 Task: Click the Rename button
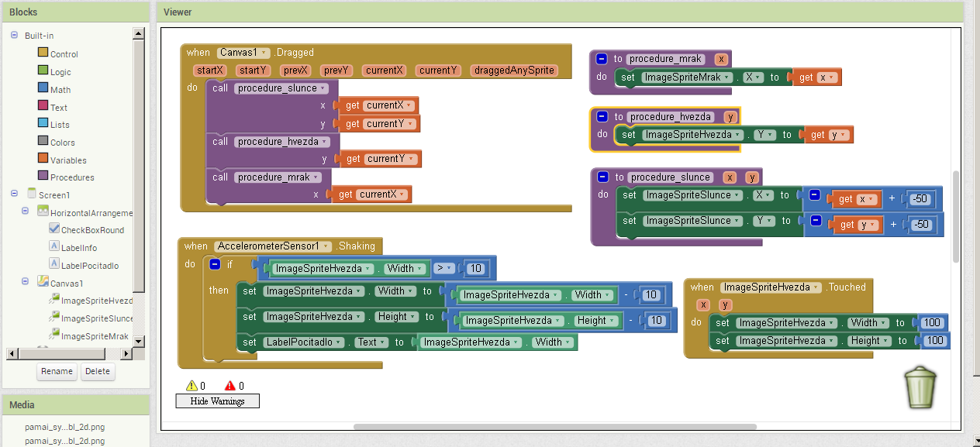(57, 371)
